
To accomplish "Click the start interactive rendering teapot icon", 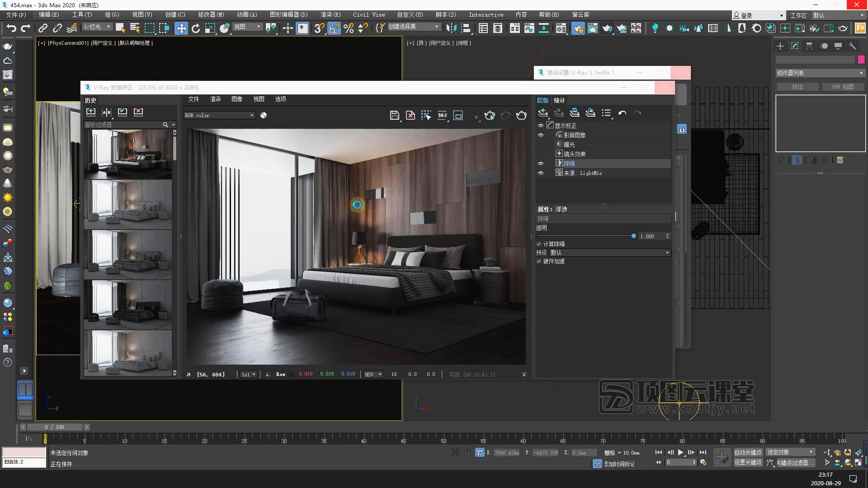I will [490, 116].
